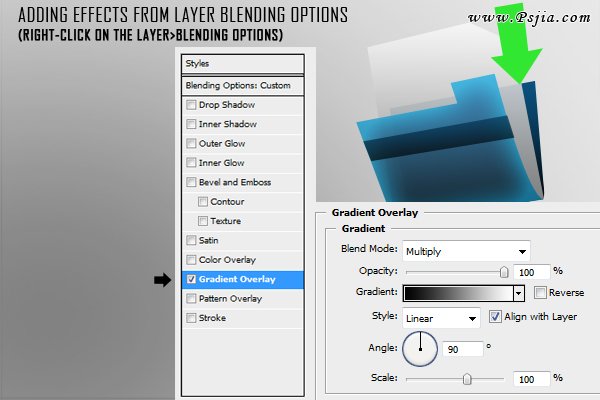Open the Blend Mode Multiply dropdown
600x400 pixels.
(x=466, y=251)
